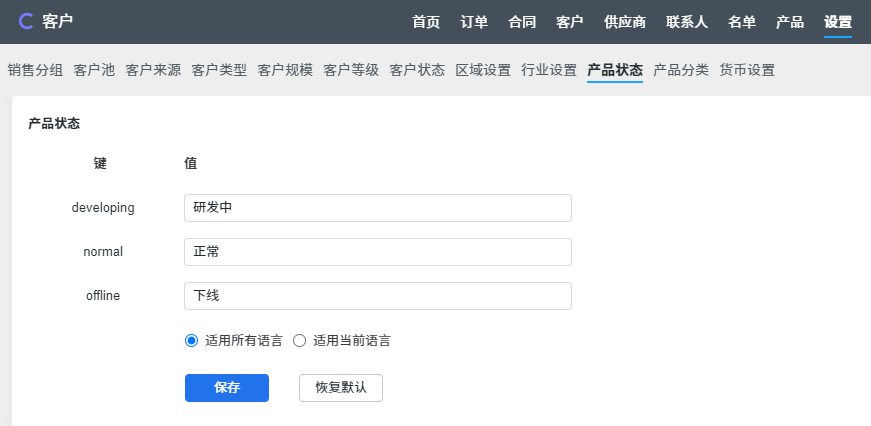Image resolution: width=871 pixels, height=426 pixels.
Task: Select 适用所有语言 radio option
Action: [192, 340]
